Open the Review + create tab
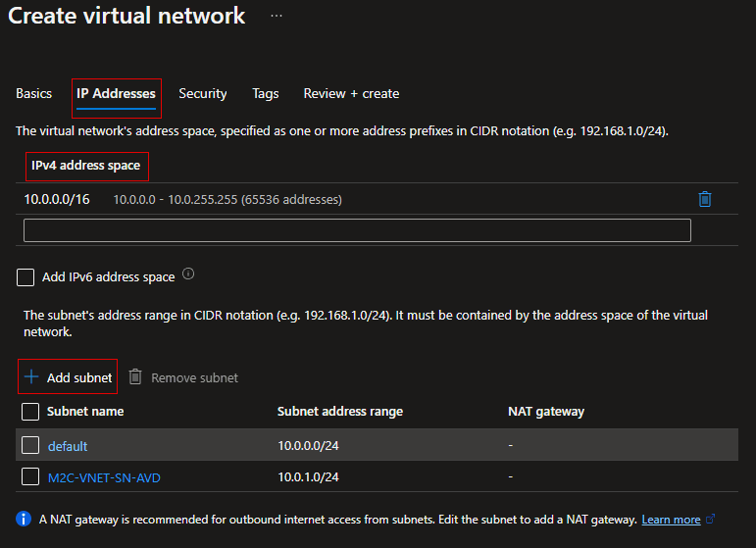Screen dimensions: 756x548 coord(351,94)
